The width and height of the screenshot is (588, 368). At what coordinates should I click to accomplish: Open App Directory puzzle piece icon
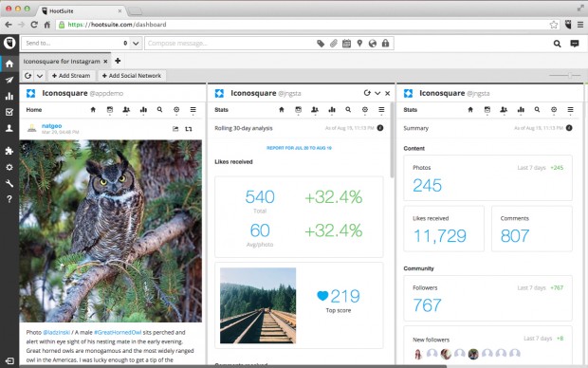point(9,151)
